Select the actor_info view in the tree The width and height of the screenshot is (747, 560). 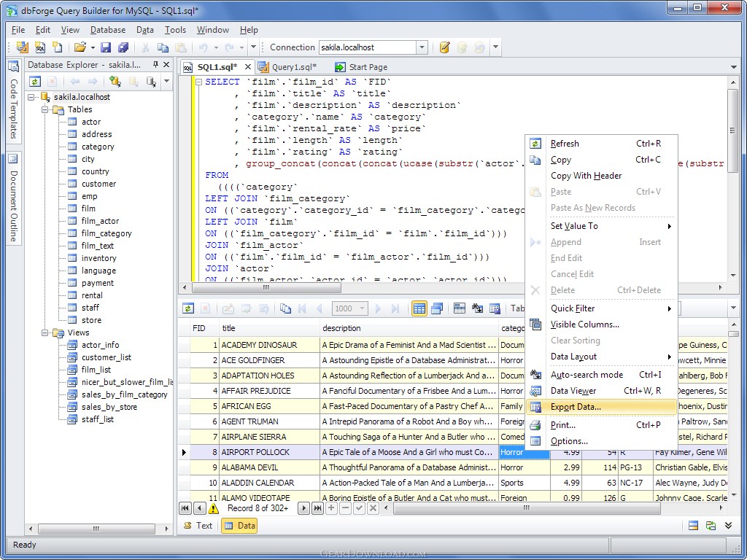point(100,345)
